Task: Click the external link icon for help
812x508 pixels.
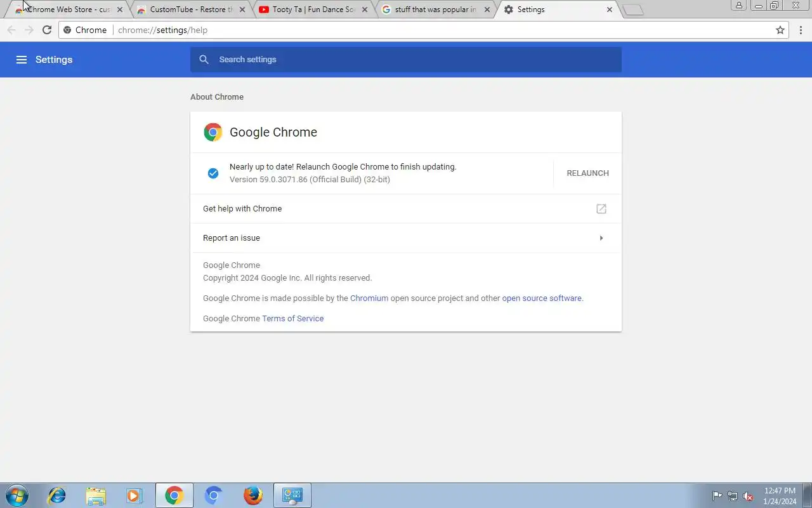Action: point(601,209)
